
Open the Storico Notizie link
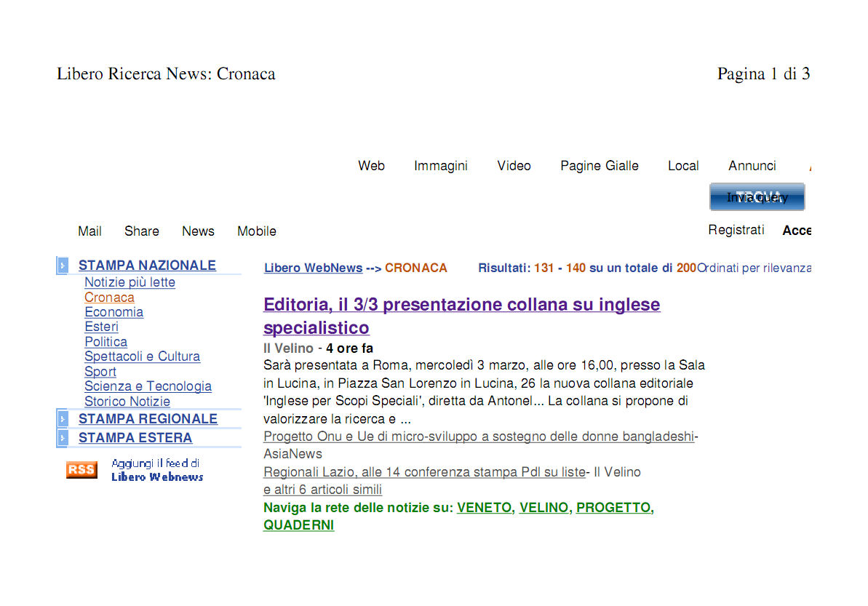[127, 402]
